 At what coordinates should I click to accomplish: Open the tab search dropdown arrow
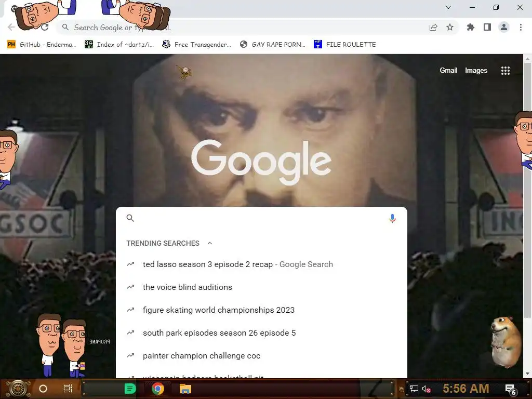(x=448, y=7)
